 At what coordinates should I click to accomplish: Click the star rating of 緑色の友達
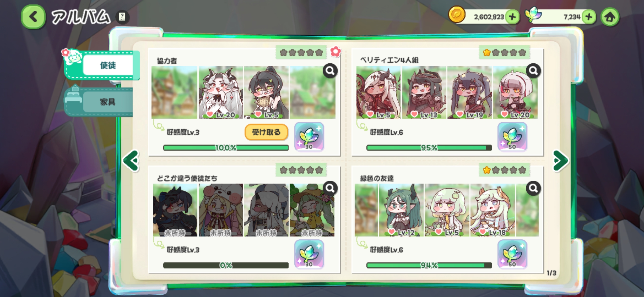pos(504,170)
